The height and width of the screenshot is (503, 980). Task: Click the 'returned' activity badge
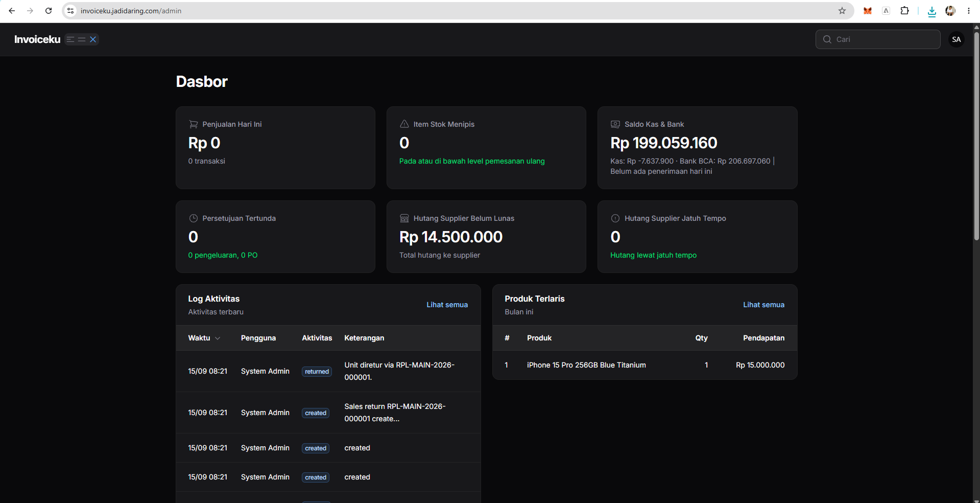tap(317, 372)
